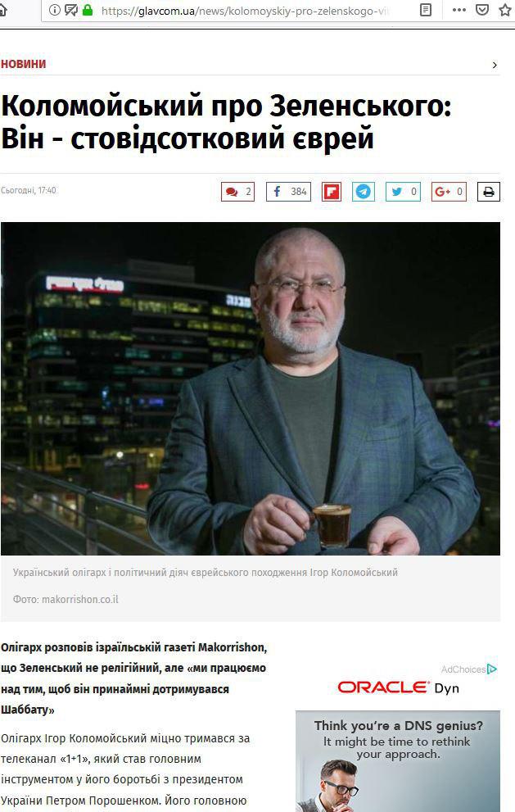
Task: Save page to Pocket
Action: click(x=482, y=10)
